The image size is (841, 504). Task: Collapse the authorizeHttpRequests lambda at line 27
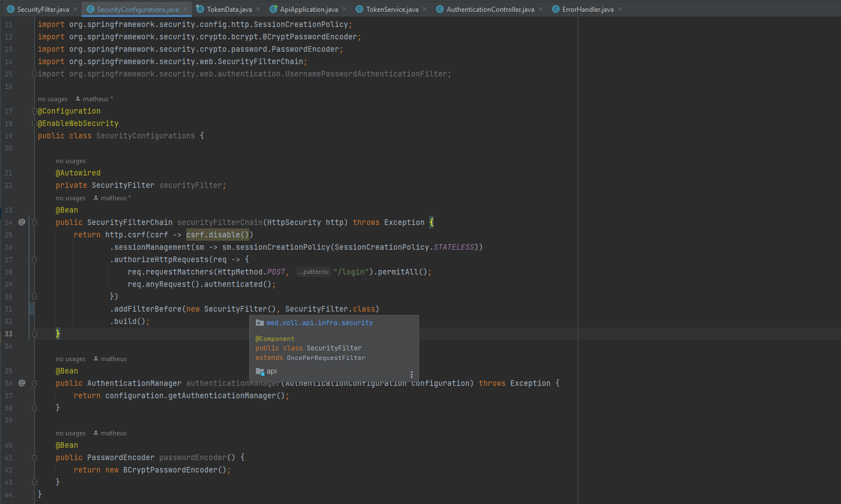34,259
